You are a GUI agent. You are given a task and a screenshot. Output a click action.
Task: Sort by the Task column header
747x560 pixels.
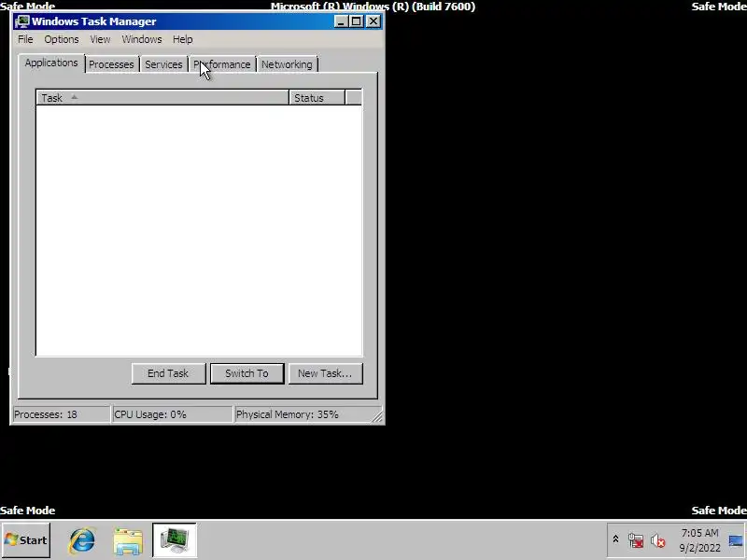162,98
